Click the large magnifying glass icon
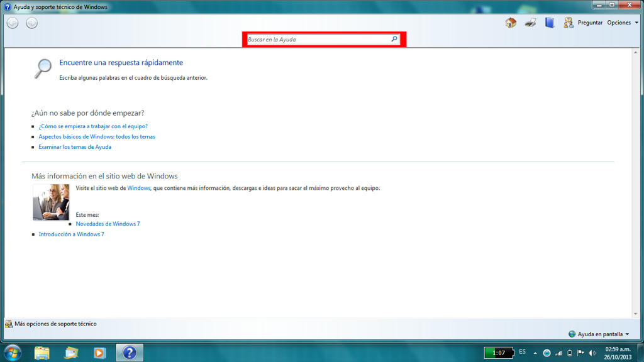Image resolution: width=644 pixels, height=362 pixels. (43, 69)
